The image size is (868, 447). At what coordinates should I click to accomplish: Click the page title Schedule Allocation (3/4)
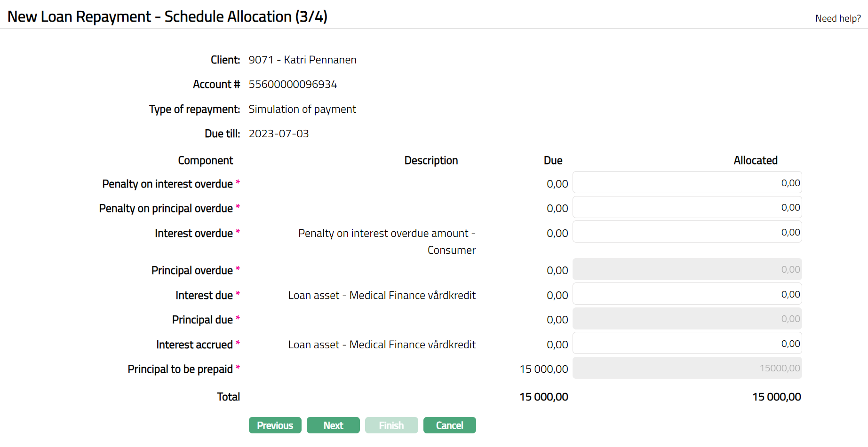[167, 17]
